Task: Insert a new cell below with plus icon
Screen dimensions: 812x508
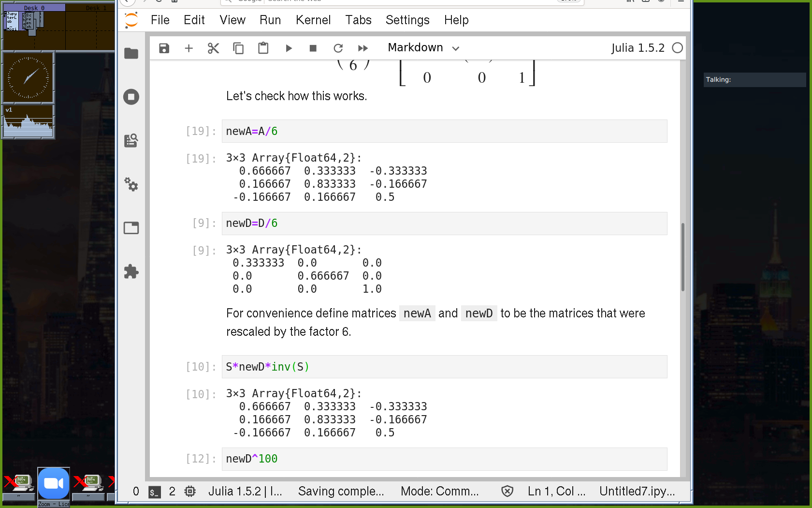Action: (x=189, y=48)
